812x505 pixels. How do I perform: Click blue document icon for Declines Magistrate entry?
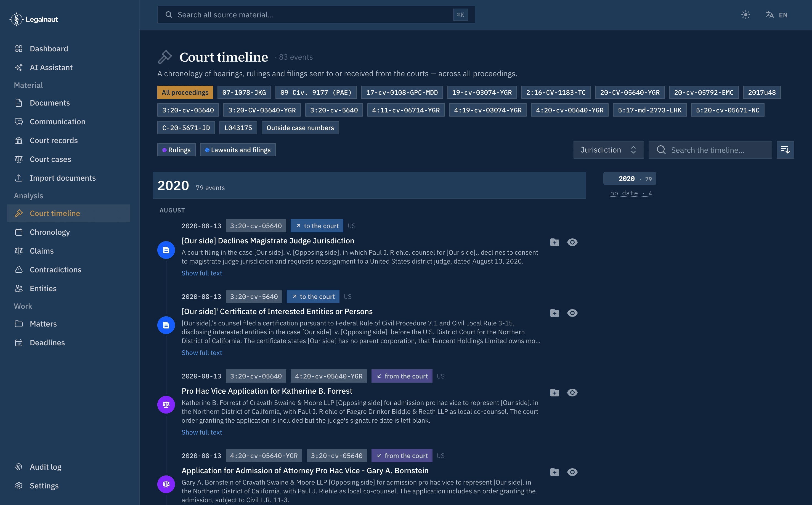tap(166, 250)
